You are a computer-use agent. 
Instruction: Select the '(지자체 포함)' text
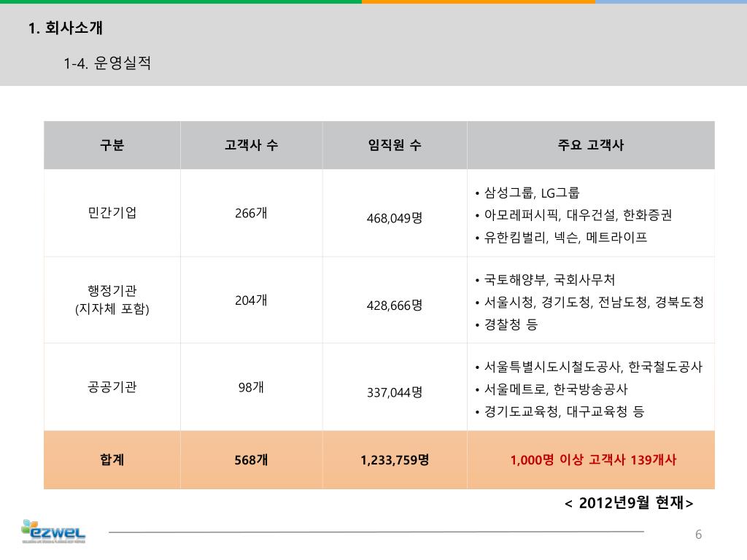[x=112, y=309]
